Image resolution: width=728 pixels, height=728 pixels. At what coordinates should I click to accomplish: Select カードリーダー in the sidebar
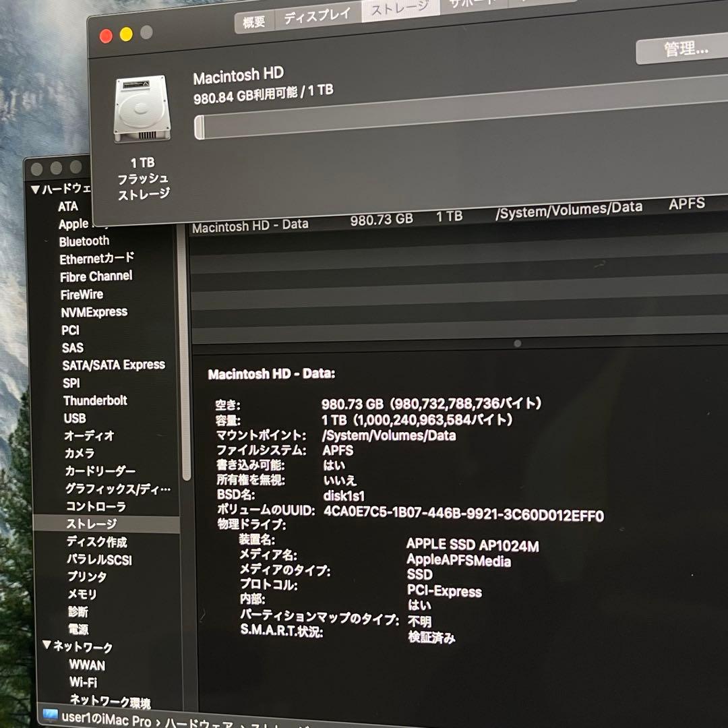100,471
